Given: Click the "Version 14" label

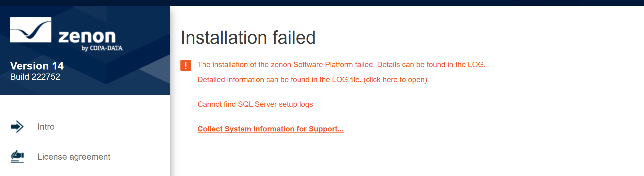Looking at the screenshot, I should click(x=37, y=66).
